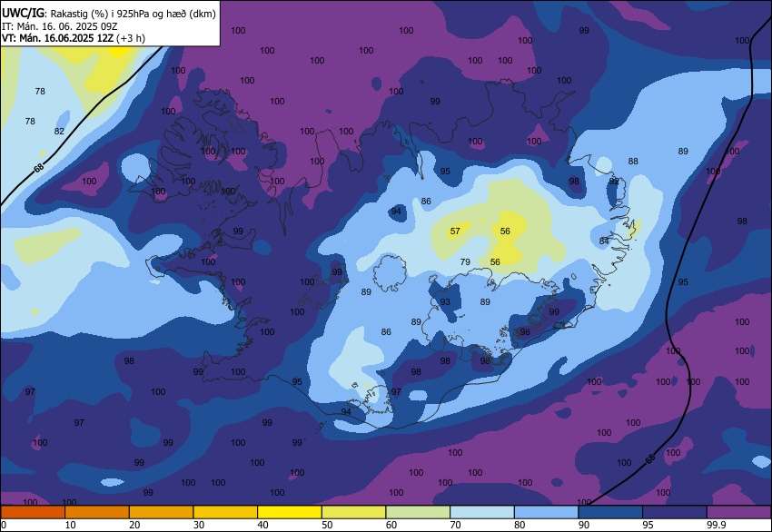Click the legend tick label '80'

(520, 525)
